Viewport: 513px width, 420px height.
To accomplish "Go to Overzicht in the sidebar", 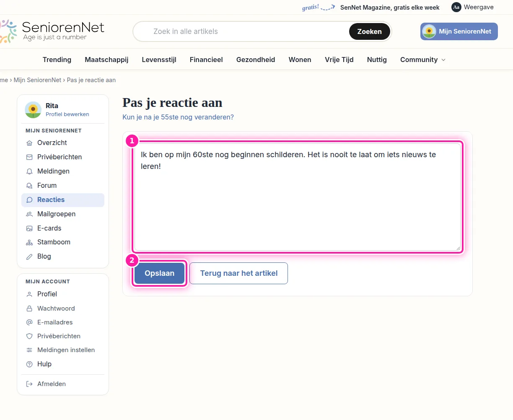I will coord(63,143).
